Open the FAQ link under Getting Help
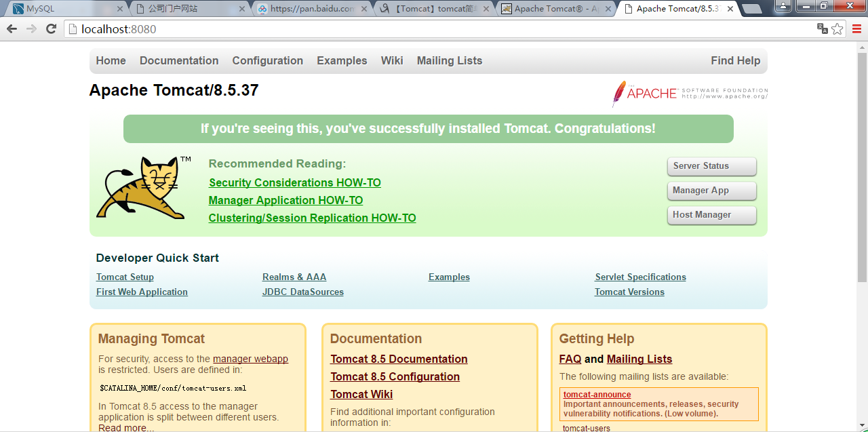868x432 pixels. (x=570, y=359)
